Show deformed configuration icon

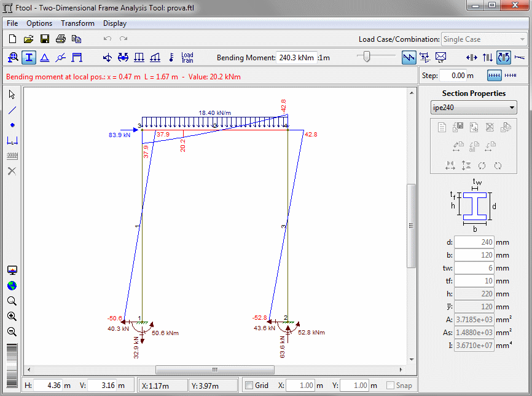point(520,57)
